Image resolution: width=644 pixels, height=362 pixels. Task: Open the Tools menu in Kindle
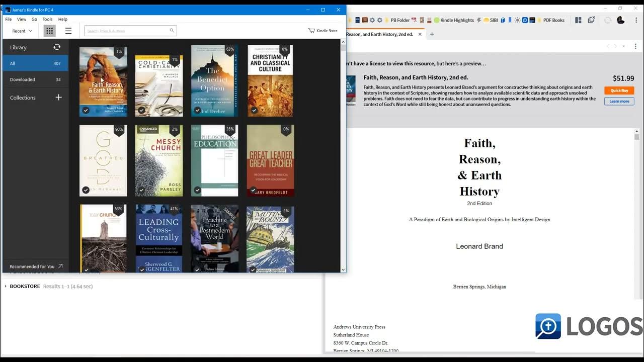coord(47,19)
